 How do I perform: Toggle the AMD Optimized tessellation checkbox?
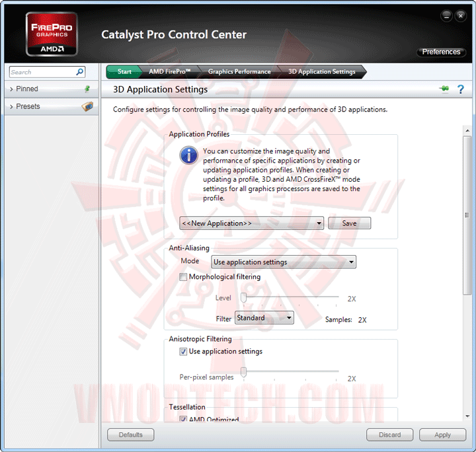tap(183, 419)
